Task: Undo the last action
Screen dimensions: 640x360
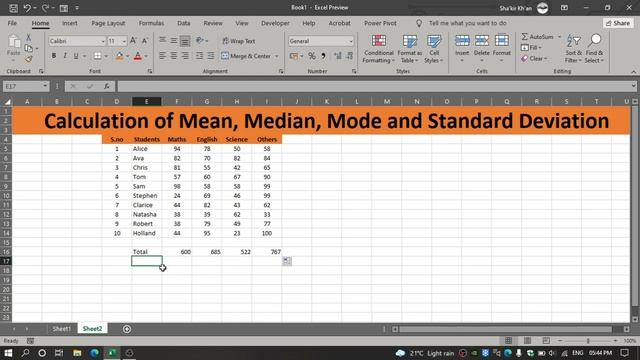Action: pos(27,8)
